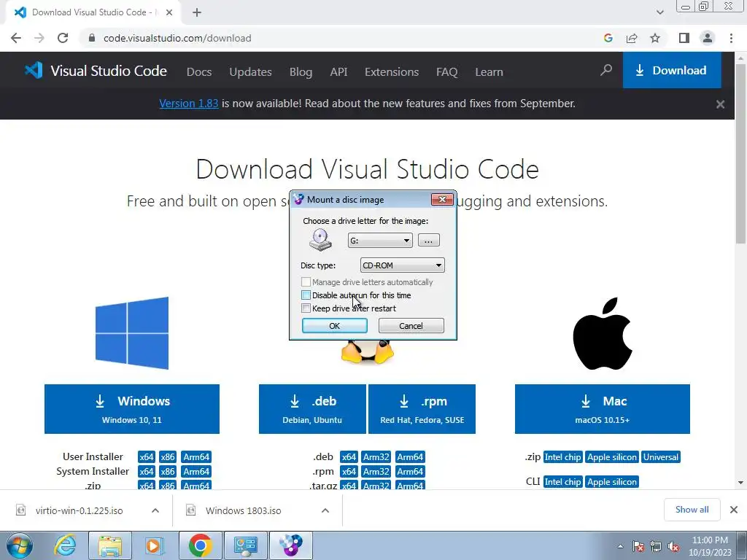Expand Windows 1803.iso download options
The height and width of the screenshot is (560, 747).
click(325, 510)
